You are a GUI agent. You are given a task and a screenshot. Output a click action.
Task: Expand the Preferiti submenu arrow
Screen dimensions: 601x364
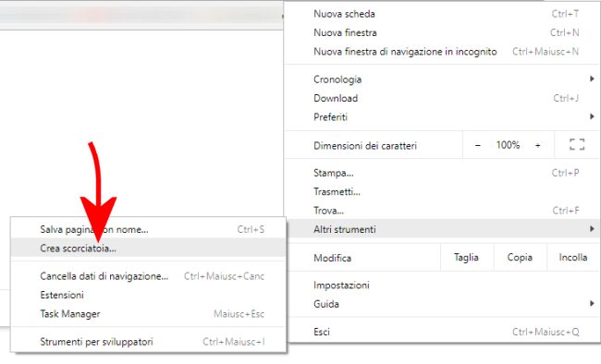(x=592, y=116)
